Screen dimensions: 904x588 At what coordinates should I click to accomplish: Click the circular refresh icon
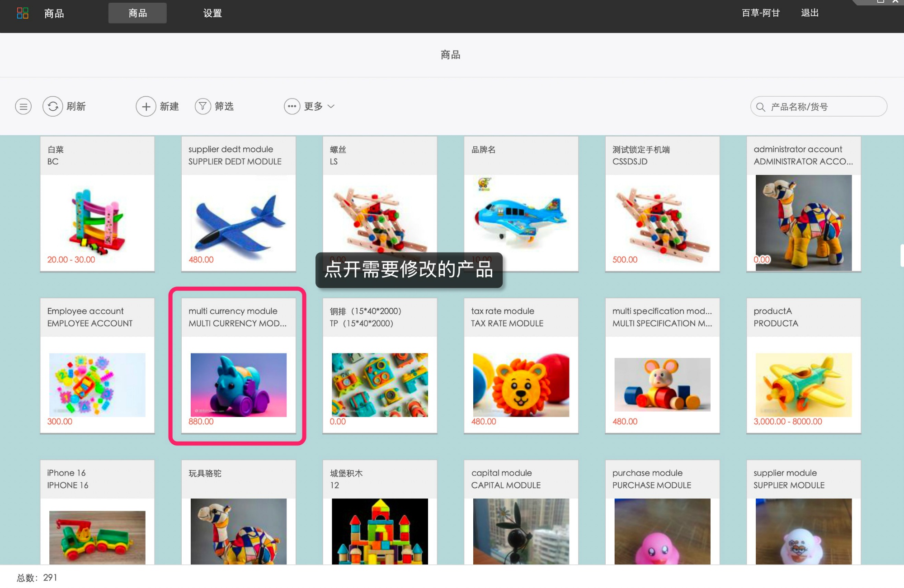53,106
